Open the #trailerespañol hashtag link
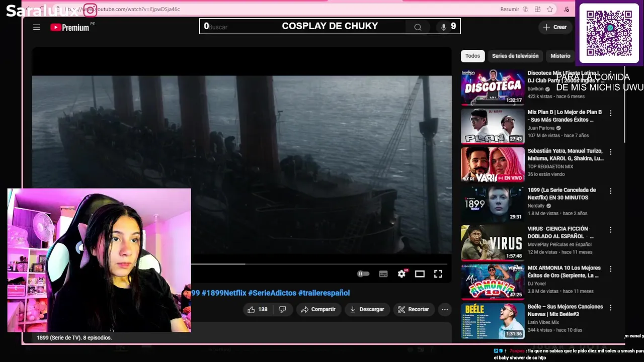 [x=324, y=293]
